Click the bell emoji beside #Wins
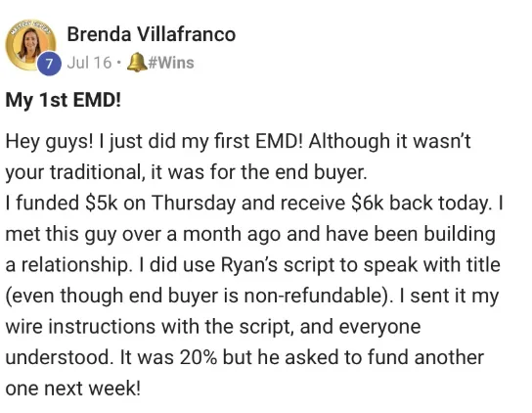The width and height of the screenshot is (532, 413). click(x=137, y=63)
